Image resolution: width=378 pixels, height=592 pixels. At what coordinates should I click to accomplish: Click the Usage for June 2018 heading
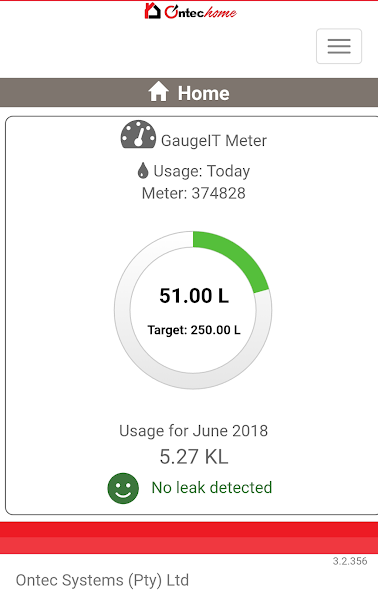pos(193,431)
